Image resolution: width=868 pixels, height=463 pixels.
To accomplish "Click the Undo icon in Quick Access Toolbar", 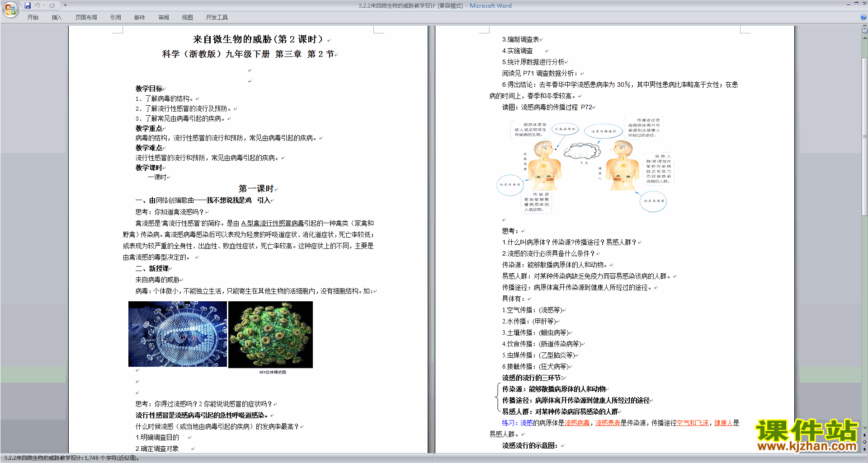I will [38, 5].
